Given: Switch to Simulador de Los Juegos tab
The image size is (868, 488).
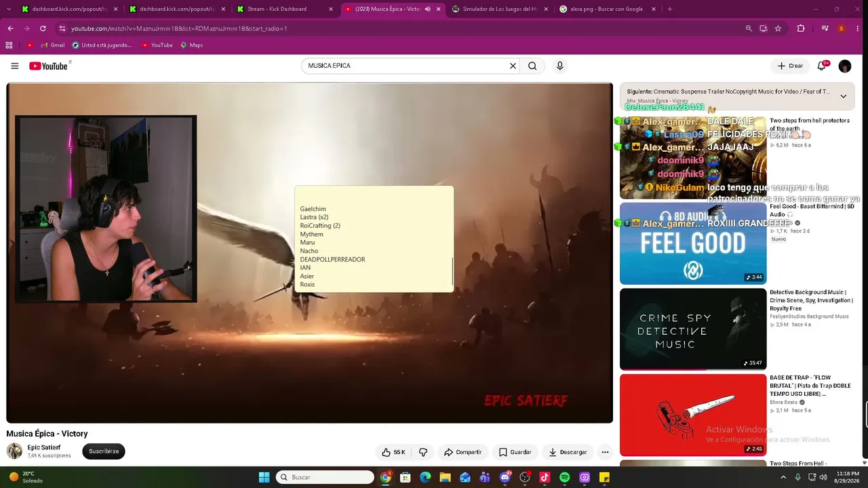Looking at the screenshot, I should pos(500,9).
